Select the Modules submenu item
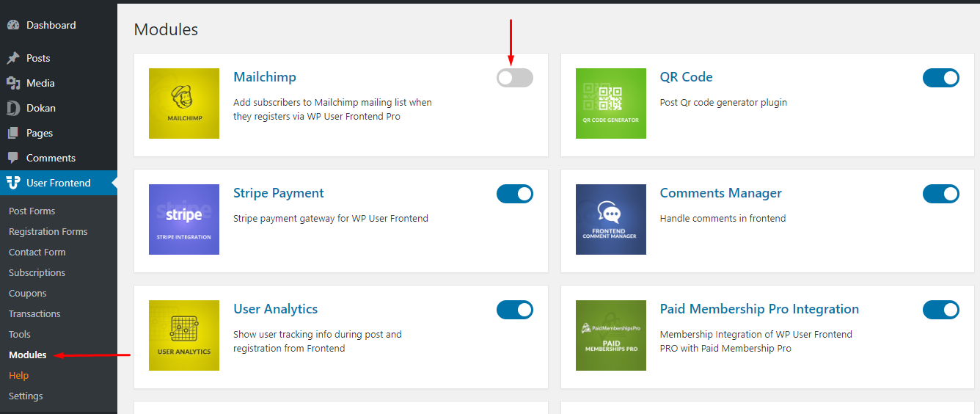Image resolution: width=980 pixels, height=414 pixels. tap(28, 355)
